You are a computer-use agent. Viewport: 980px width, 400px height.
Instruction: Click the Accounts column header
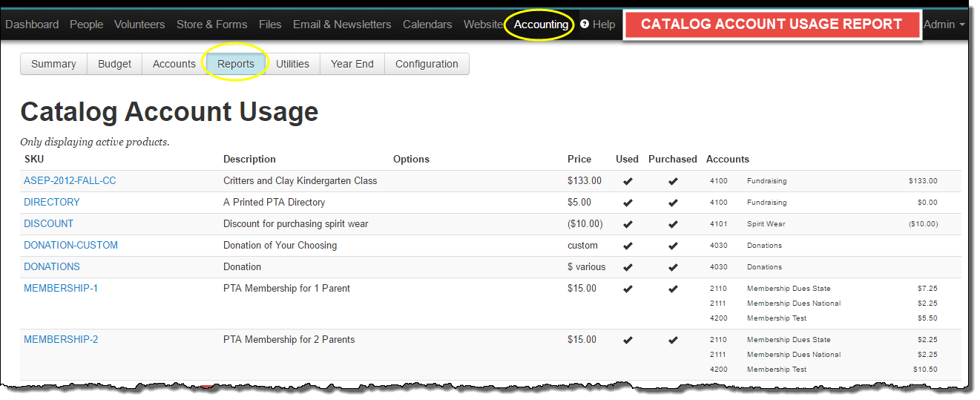click(x=728, y=159)
